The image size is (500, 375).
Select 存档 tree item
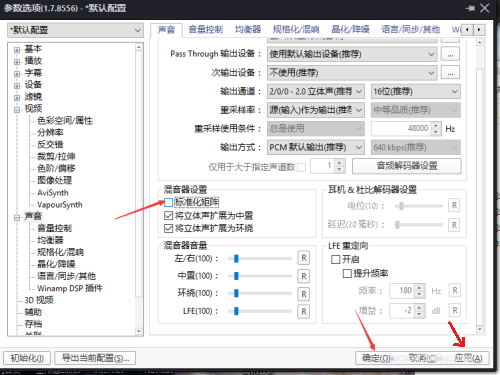[33, 324]
